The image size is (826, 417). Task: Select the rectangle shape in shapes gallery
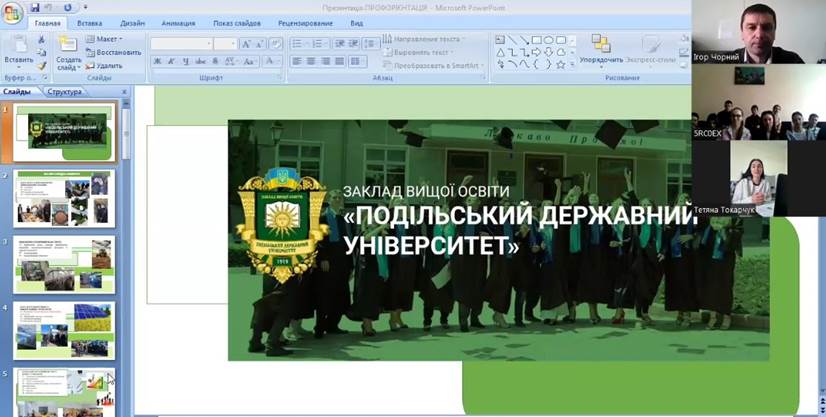(x=536, y=40)
